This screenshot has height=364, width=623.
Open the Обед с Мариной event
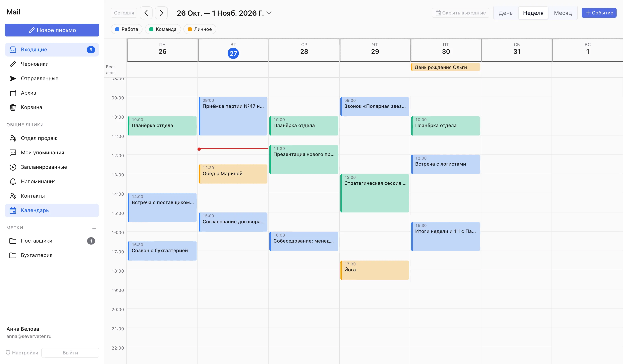click(233, 174)
